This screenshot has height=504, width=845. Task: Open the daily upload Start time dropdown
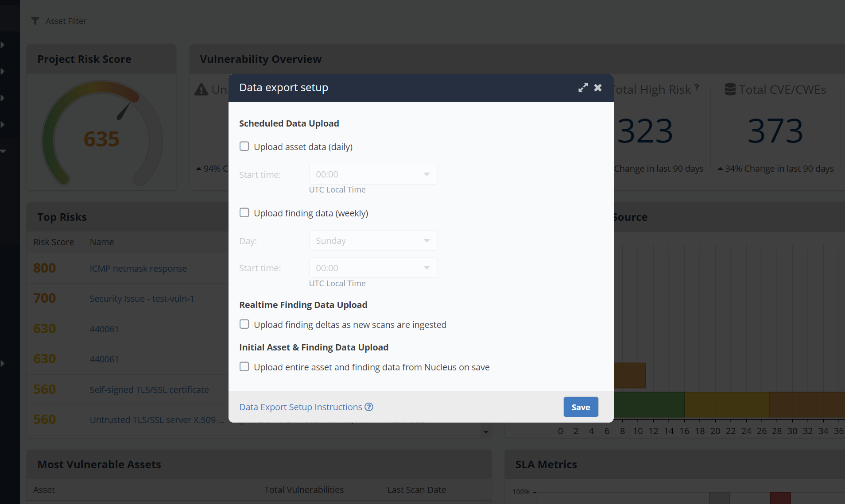(x=372, y=174)
